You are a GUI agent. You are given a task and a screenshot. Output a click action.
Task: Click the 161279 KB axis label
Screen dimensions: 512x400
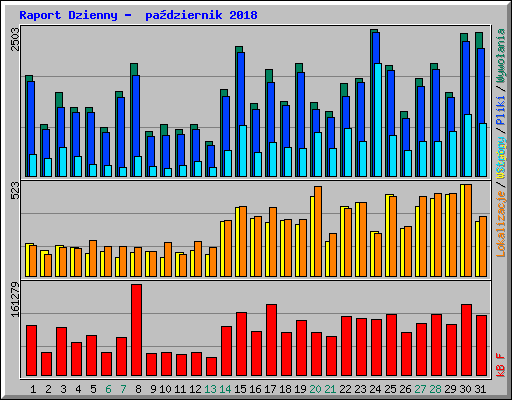(x=15, y=299)
